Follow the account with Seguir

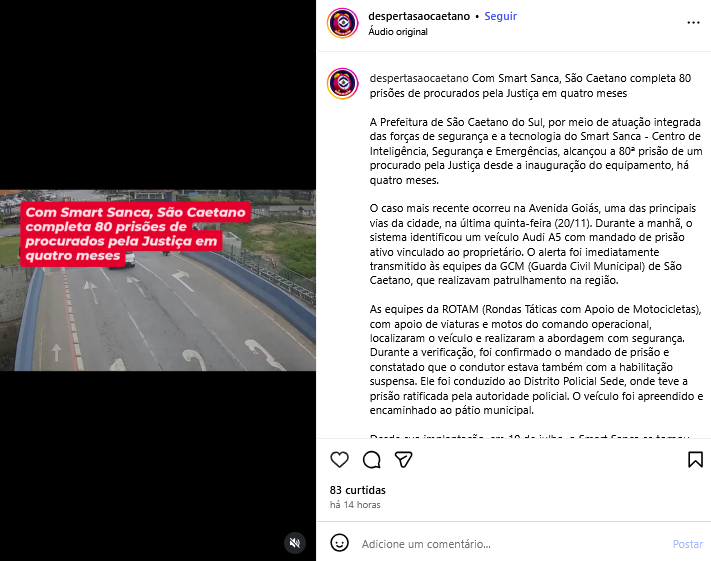click(501, 16)
